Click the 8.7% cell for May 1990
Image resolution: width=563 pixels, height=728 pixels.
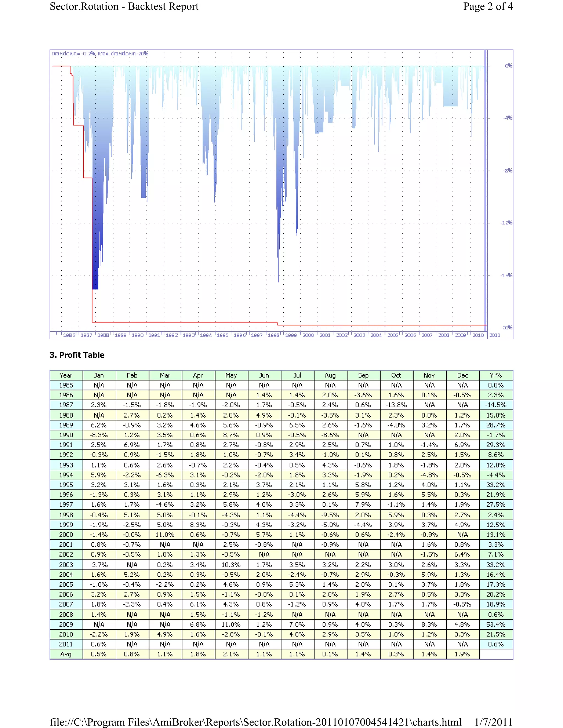[231, 435]
